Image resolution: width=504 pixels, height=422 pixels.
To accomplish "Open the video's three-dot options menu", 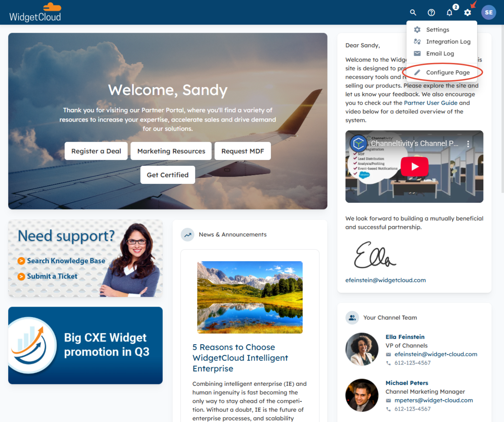I will tap(468, 144).
